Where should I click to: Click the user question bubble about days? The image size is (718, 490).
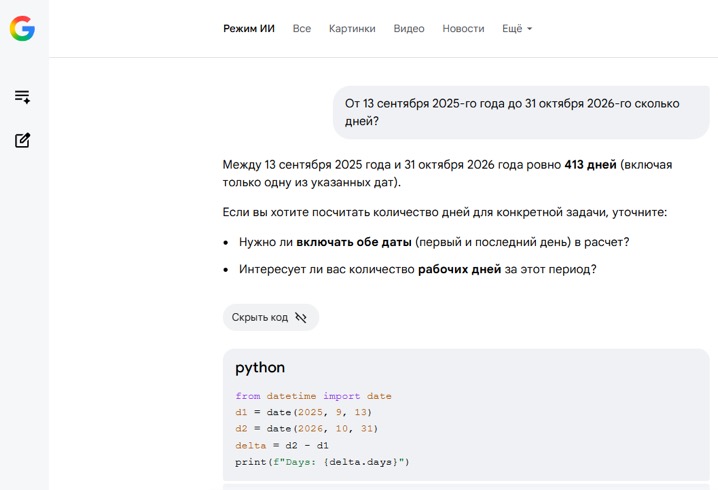click(521, 112)
